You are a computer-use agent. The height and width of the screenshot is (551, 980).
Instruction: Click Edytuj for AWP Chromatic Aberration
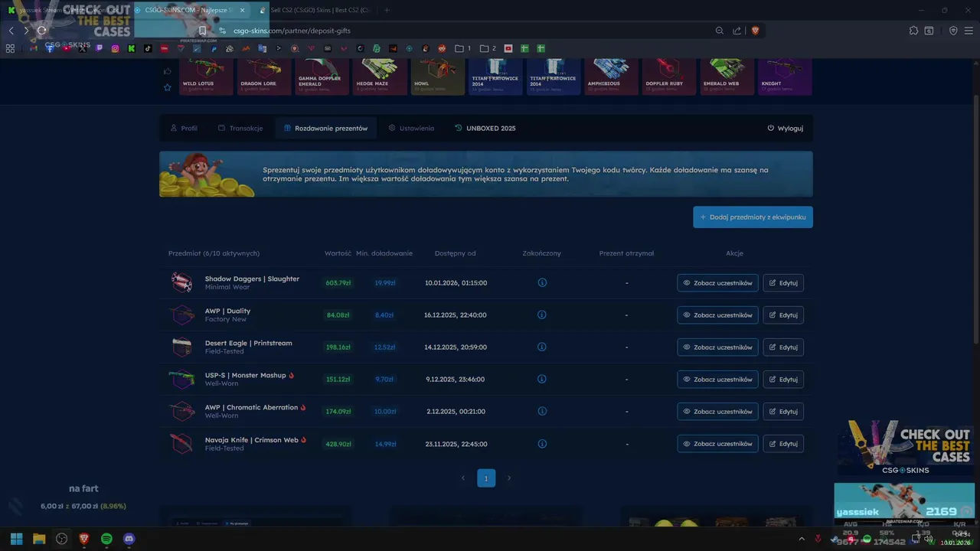point(783,411)
